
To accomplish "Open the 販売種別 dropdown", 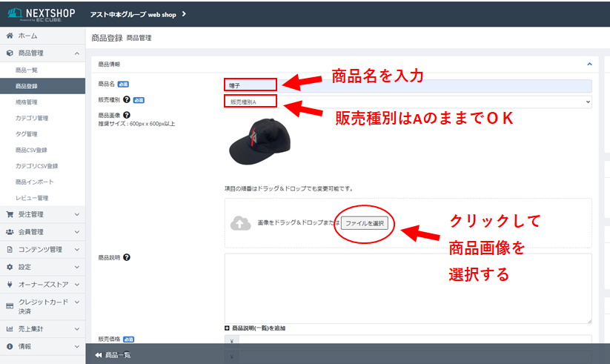I will coord(408,102).
